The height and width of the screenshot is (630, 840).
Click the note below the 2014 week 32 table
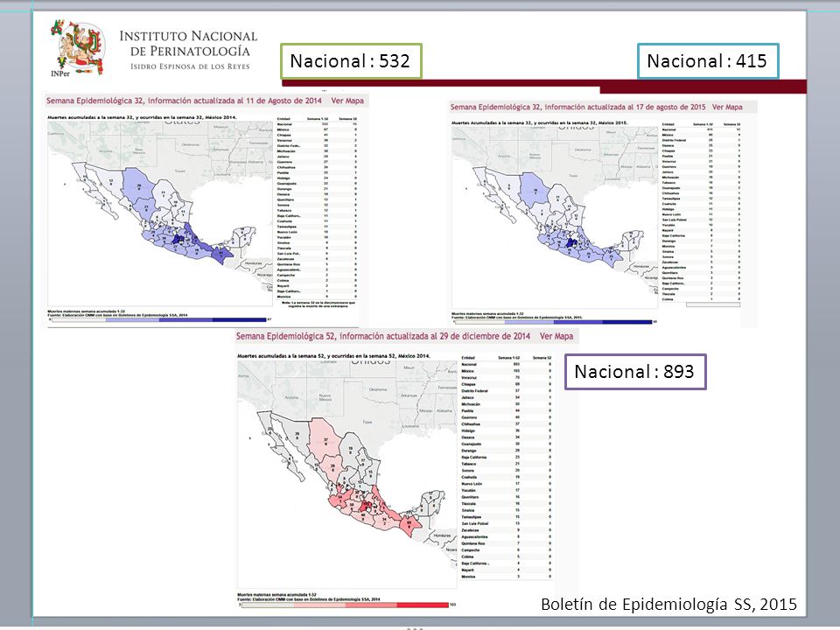(318, 304)
